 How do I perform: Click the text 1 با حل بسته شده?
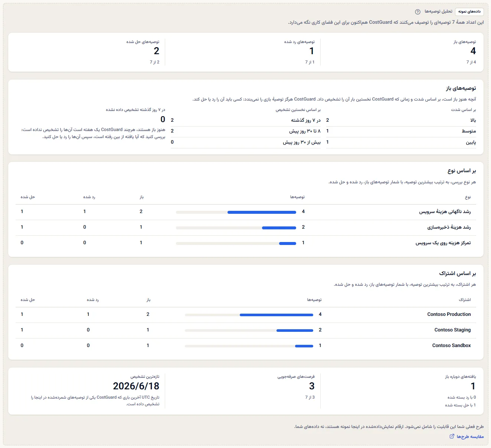tap(461, 405)
